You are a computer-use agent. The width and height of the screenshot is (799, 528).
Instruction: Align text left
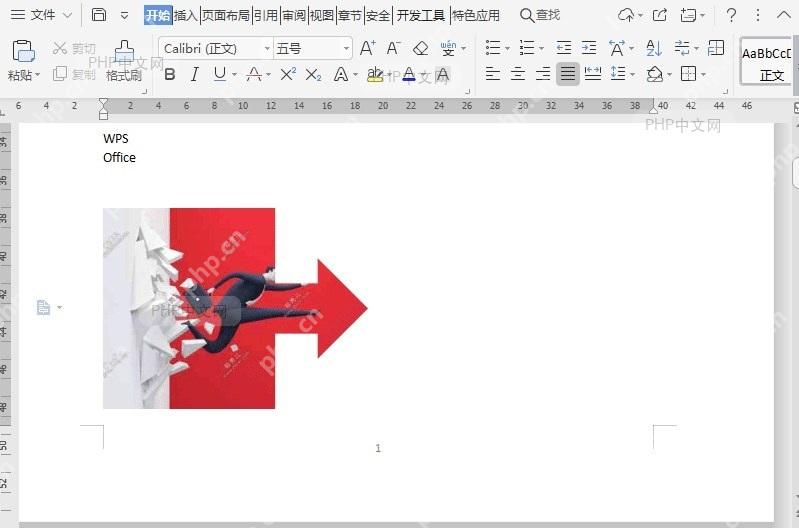492,74
